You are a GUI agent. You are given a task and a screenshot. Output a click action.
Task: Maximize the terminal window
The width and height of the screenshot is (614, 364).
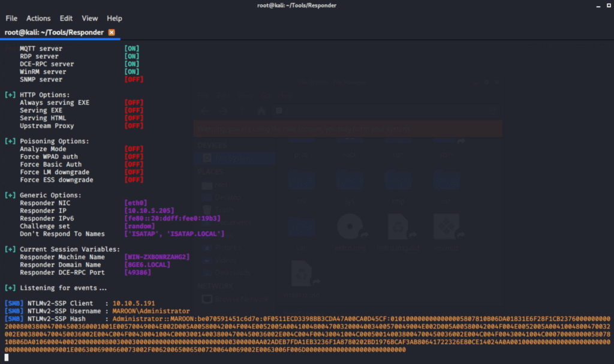[609, 5]
